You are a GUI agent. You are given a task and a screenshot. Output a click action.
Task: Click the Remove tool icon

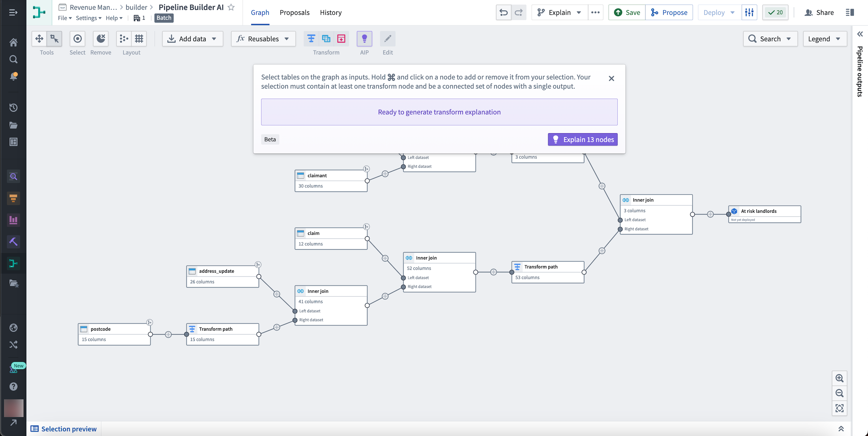tap(101, 39)
